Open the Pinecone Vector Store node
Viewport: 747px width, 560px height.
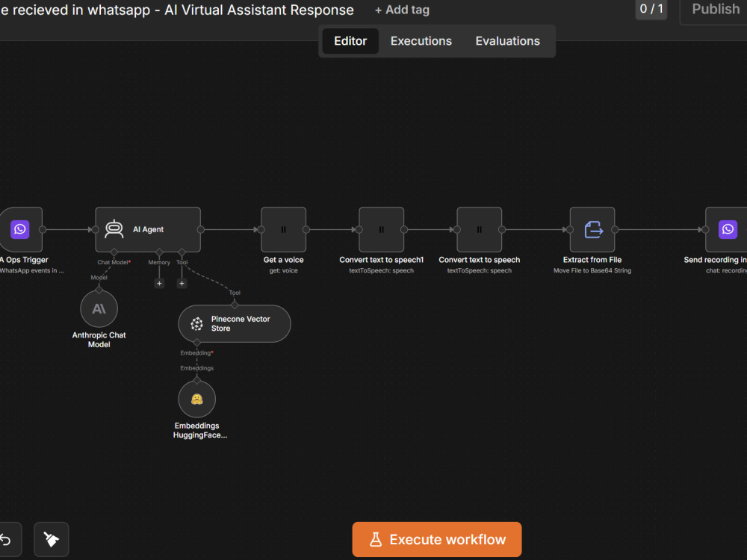coord(235,324)
